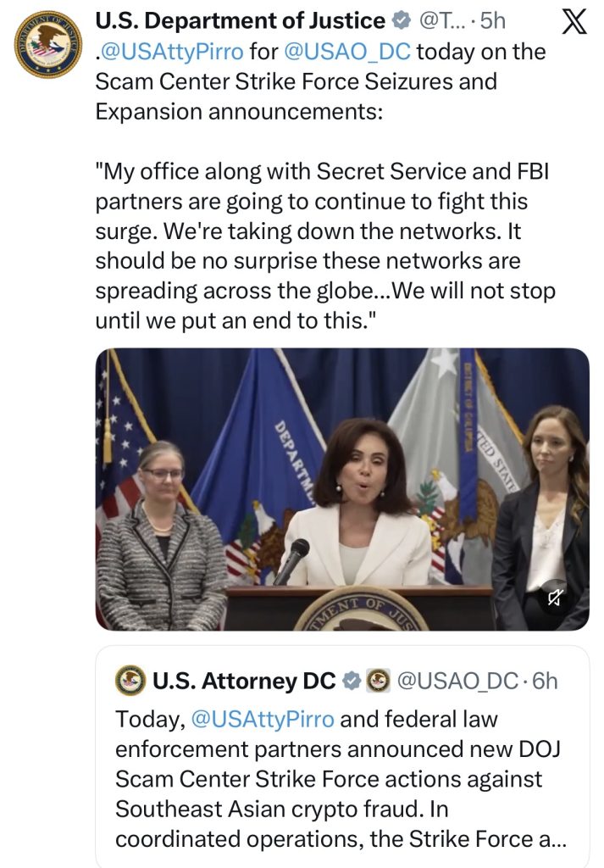
Task: Play the press conference video
Action: (x=342, y=489)
